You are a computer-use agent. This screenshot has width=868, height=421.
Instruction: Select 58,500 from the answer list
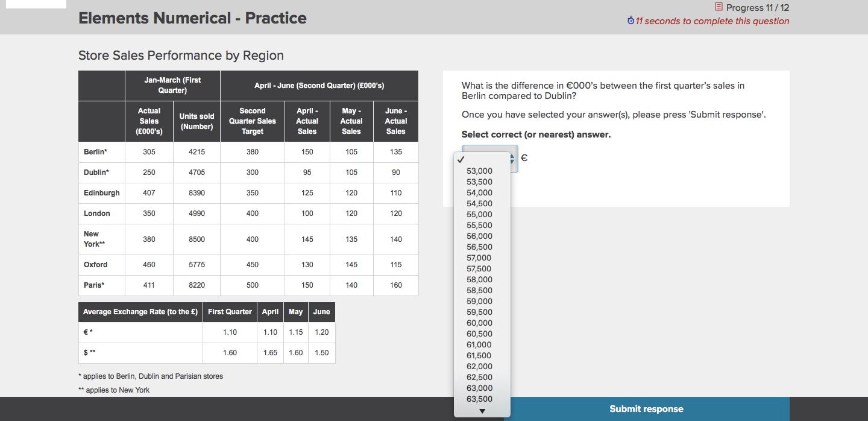pyautogui.click(x=479, y=290)
